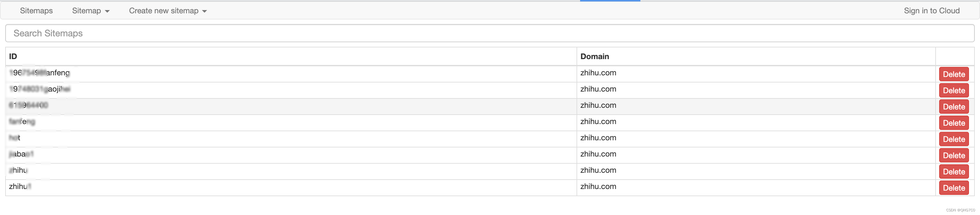The height and width of the screenshot is (215, 980).
Task: Delete the sitemap with ID starting 196
Action: pos(953,74)
